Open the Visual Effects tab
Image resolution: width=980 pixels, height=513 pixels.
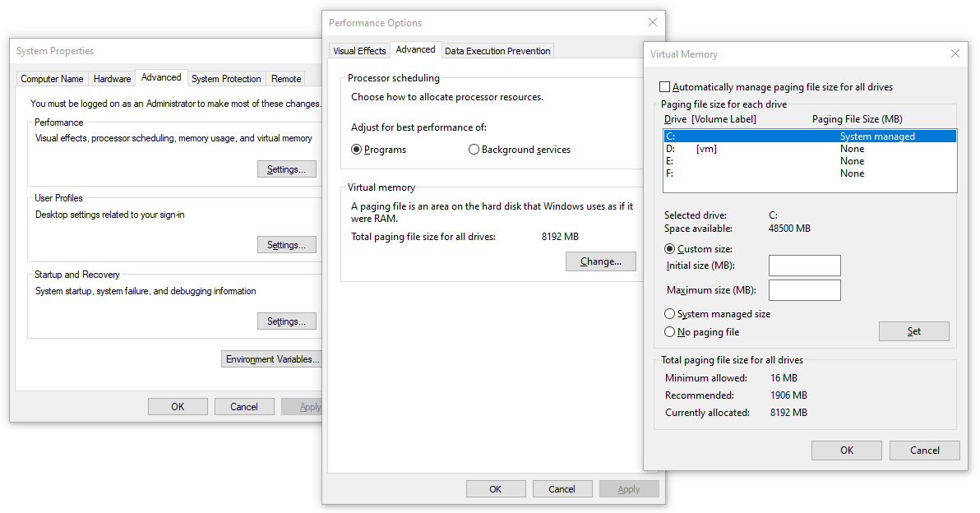(359, 51)
